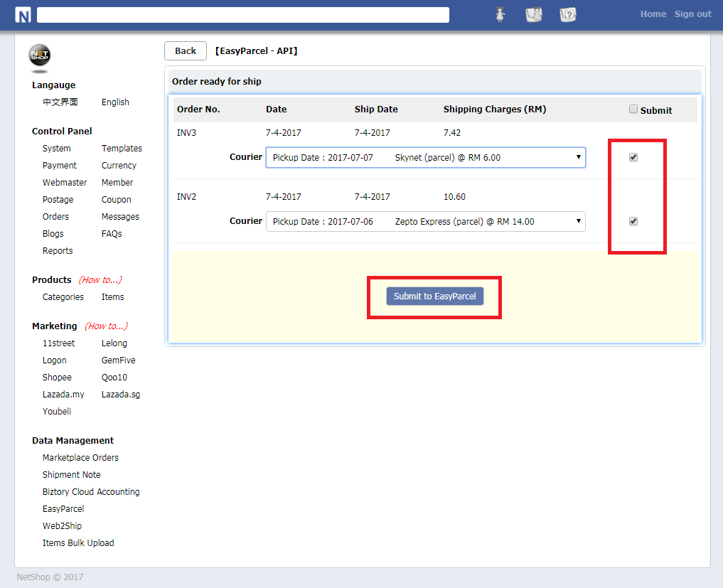Open Youbeli marketing link
This screenshot has height=588, width=723.
coord(57,411)
